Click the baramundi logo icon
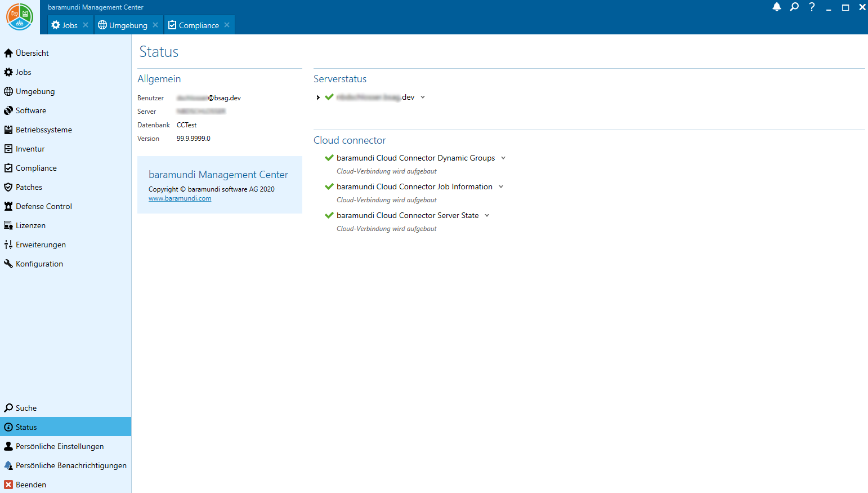 [x=20, y=17]
